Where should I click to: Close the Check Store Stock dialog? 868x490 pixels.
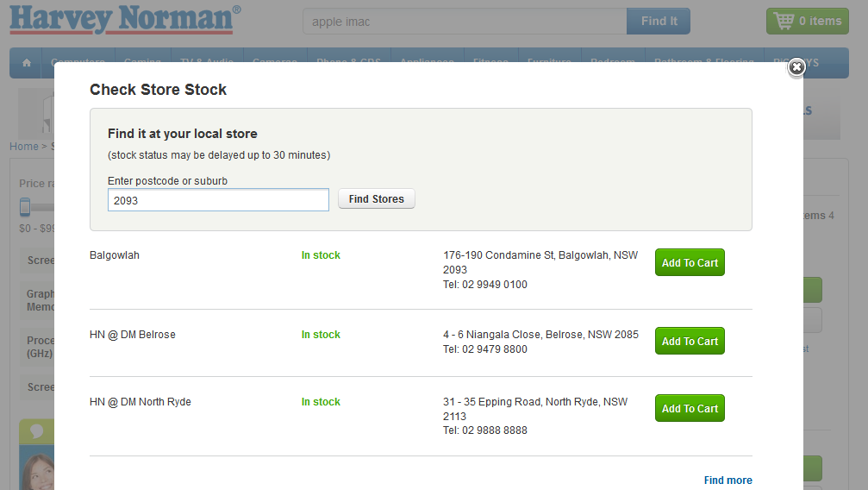point(796,67)
